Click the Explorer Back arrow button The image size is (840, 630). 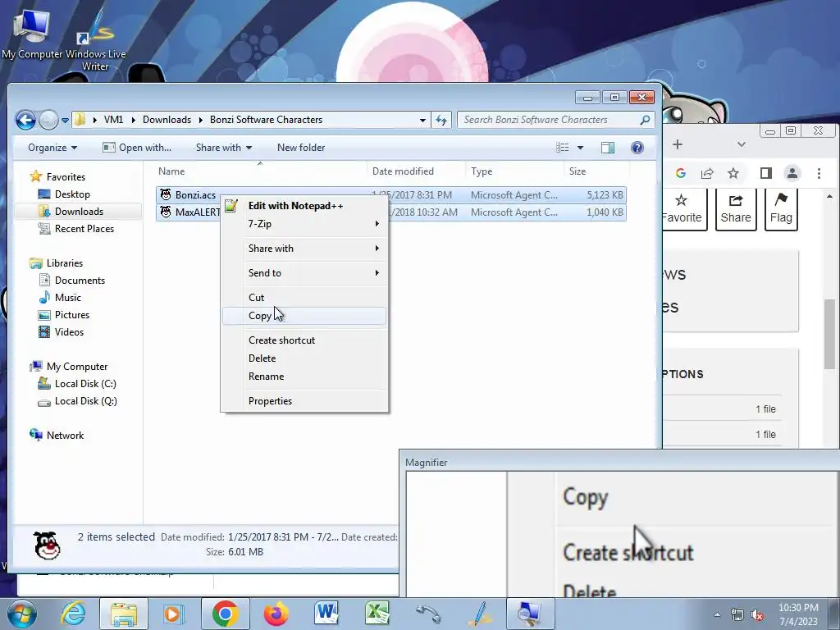click(x=25, y=120)
